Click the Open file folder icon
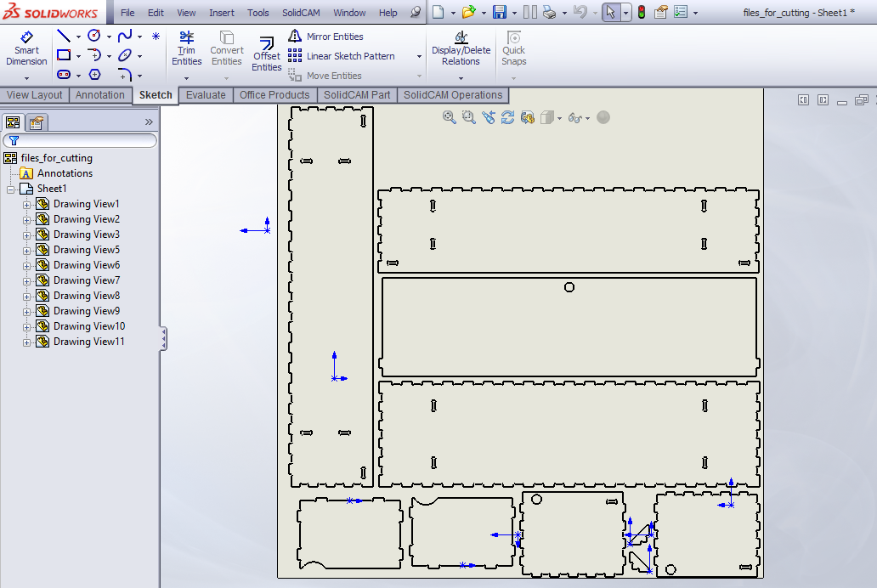Viewport: 877px width, 588px height. click(469, 12)
